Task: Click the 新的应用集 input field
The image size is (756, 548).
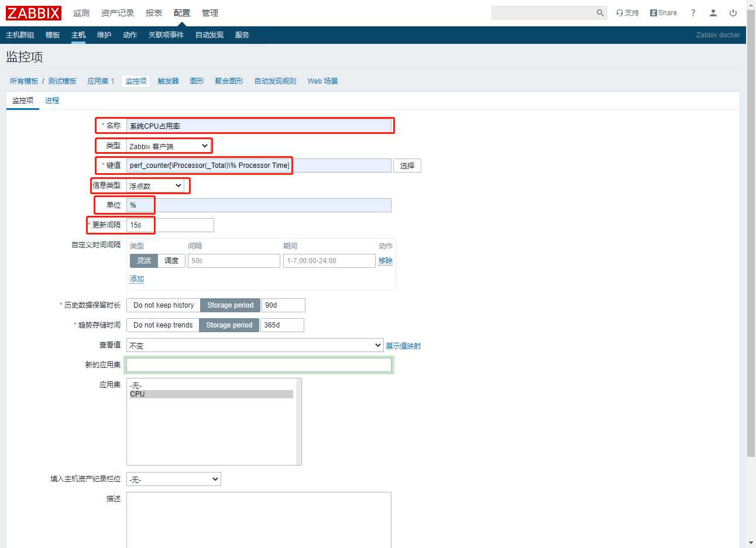Action: 259,365
